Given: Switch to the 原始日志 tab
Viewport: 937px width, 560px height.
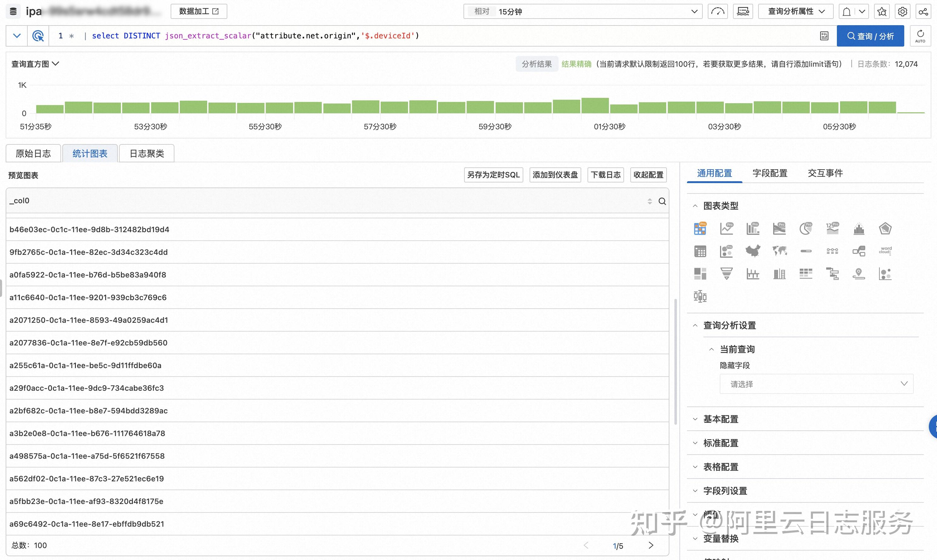Looking at the screenshot, I should pos(33,154).
